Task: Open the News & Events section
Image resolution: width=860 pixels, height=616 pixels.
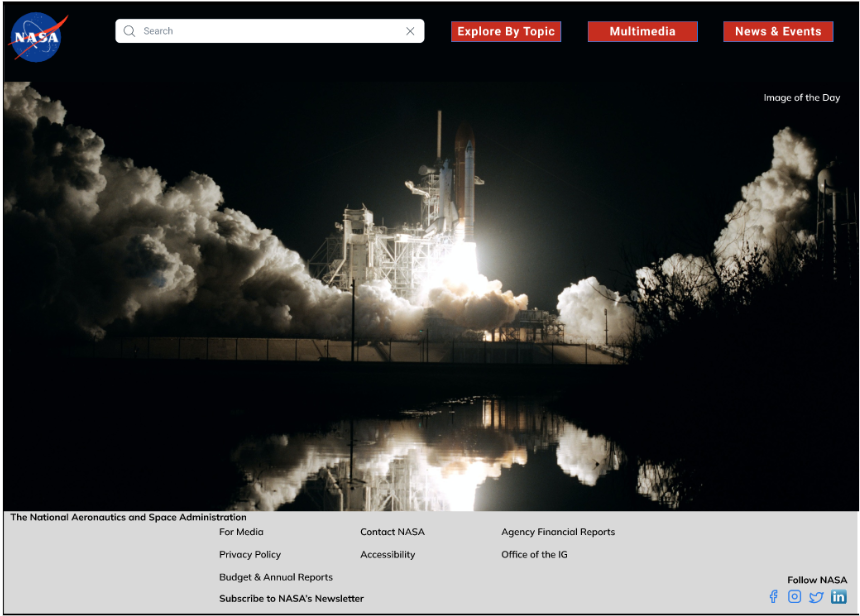Action: click(x=778, y=31)
